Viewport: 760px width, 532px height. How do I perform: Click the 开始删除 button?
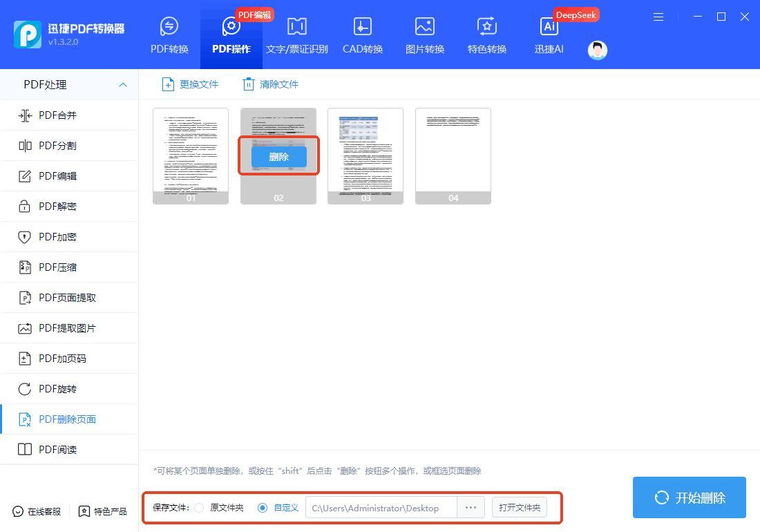(689, 497)
